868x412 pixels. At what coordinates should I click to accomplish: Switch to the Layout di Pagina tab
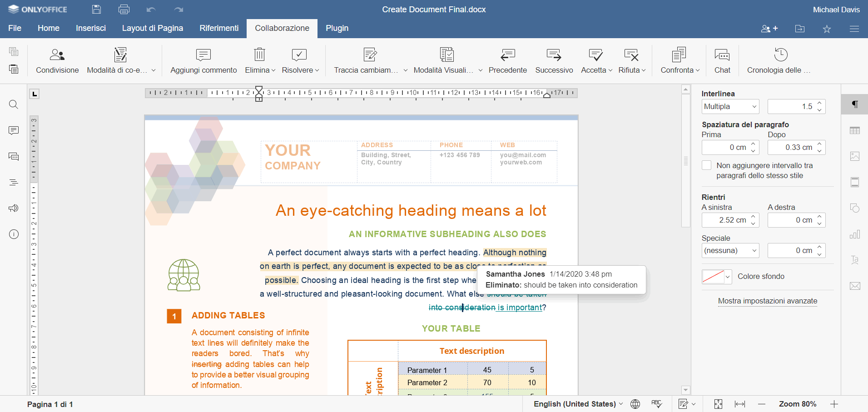tap(153, 28)
